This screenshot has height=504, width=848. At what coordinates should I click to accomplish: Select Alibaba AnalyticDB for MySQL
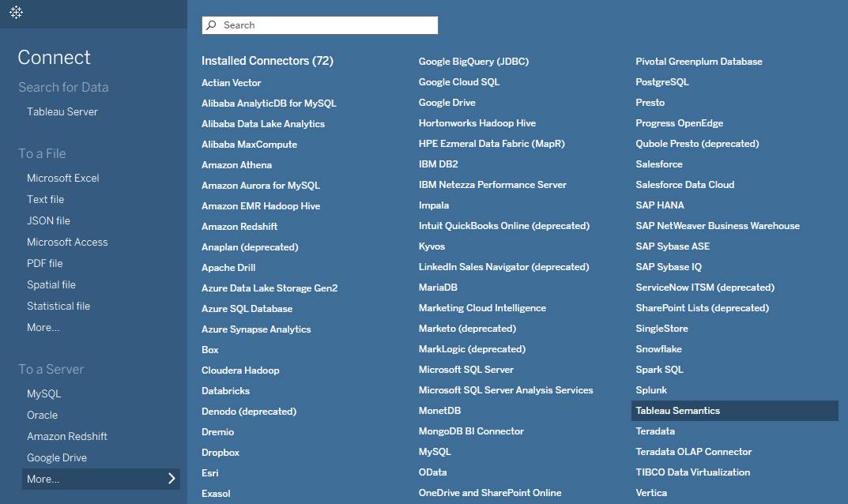[269, 103]
